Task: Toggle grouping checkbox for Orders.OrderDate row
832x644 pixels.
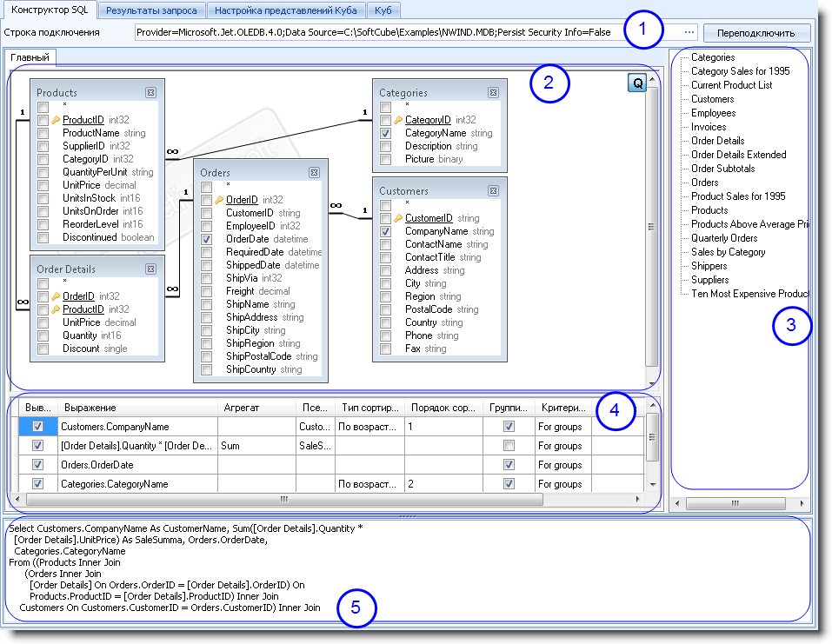Action: pyautogui.click(x=509, y=465)
